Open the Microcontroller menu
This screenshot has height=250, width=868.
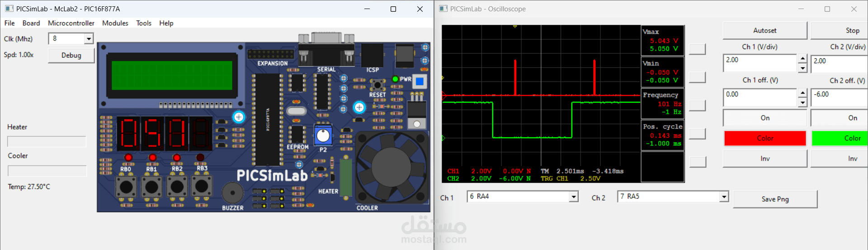pyautogui.click(x=71, y=23)
